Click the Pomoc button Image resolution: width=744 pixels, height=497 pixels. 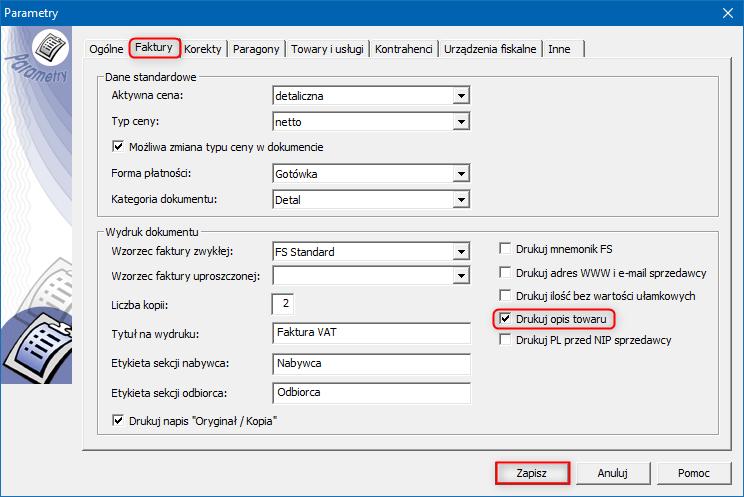693,473
